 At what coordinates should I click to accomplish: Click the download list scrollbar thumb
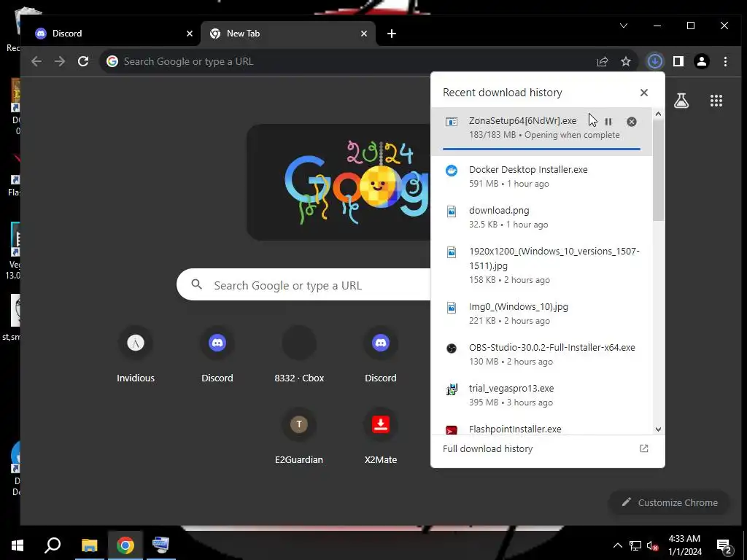[x=658, y=171]
